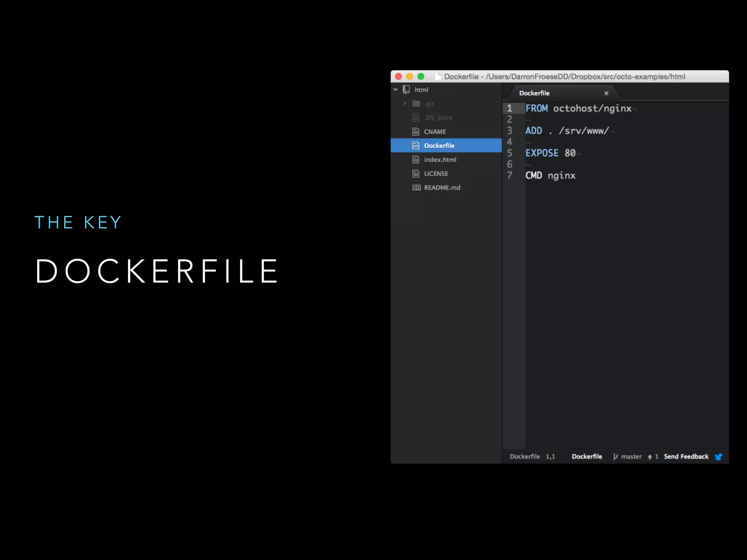Click the title bar document proxy icon
This screenshot has width=747, height=560.
(x=438, y=77)
